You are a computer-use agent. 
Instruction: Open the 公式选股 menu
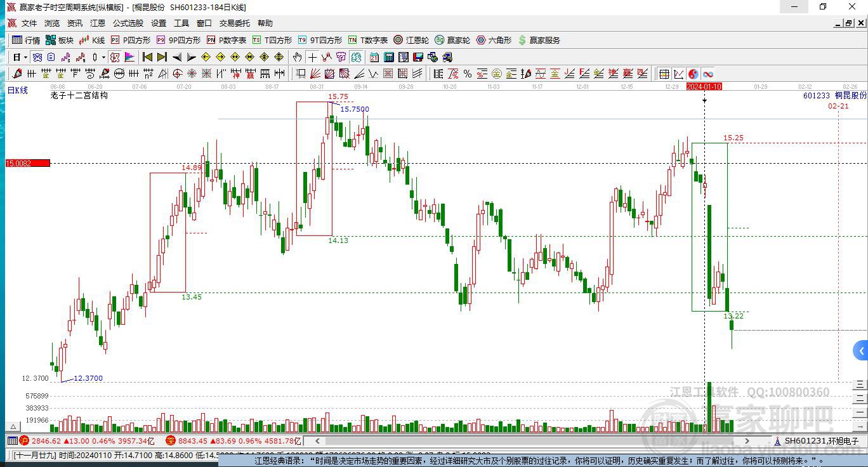(x=128, y=23)
